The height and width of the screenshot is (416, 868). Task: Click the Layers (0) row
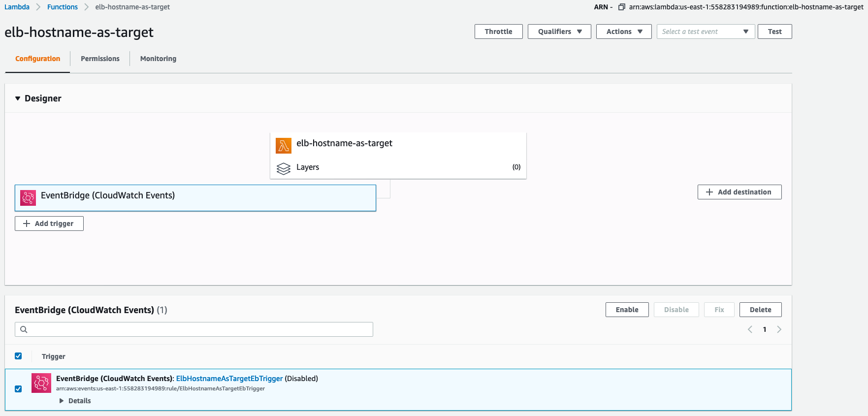click(x=398, y=167)
